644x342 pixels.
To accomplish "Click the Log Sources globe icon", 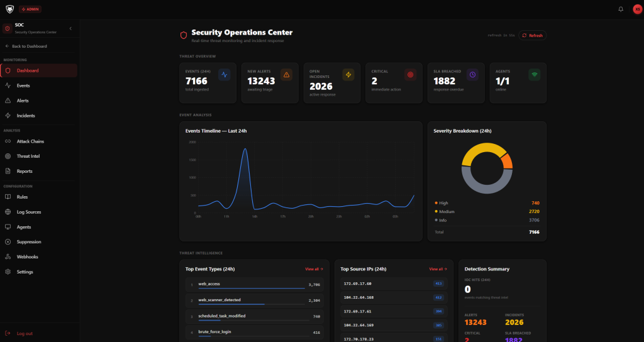I will pyautogui.click(x=8, y=212).
